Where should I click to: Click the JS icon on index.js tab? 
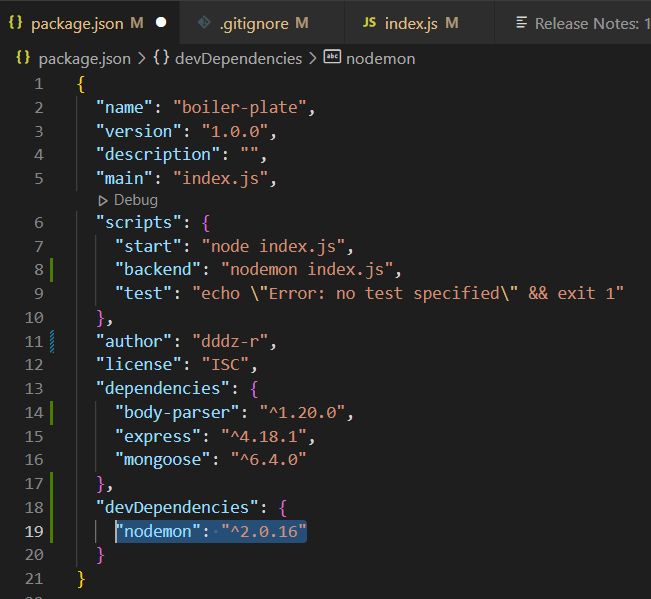point(369,22)
